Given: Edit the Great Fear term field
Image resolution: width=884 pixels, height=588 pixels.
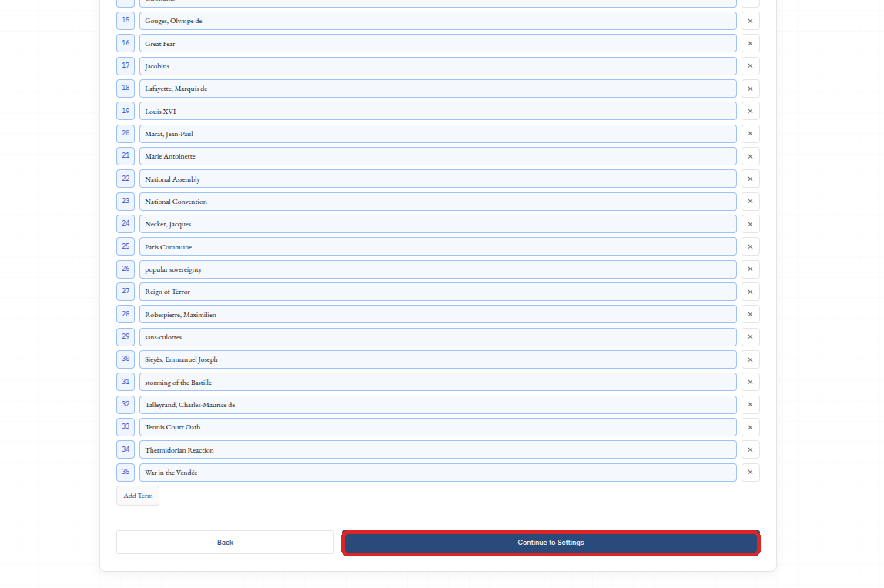Looking at the screenshot, I should [438, 43].
